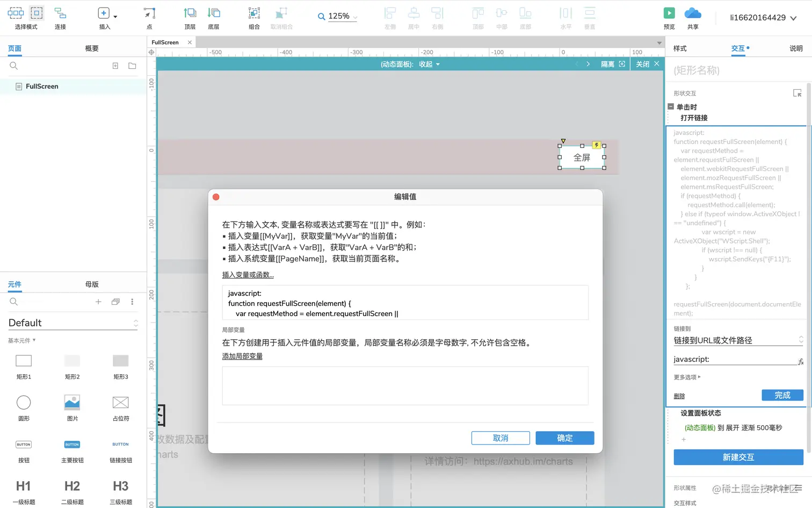Toggle 隔离 isolate for the dynamic panel
The image size is (812, 508).
[613, 64]
